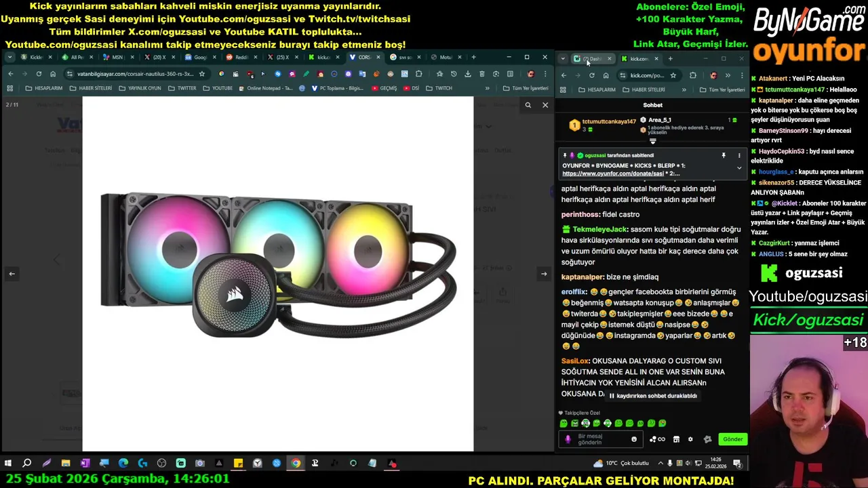Open Tüm Yer İşaretleri folder in left browser
This screenshot has width=868, height=488.
(526, 88)
